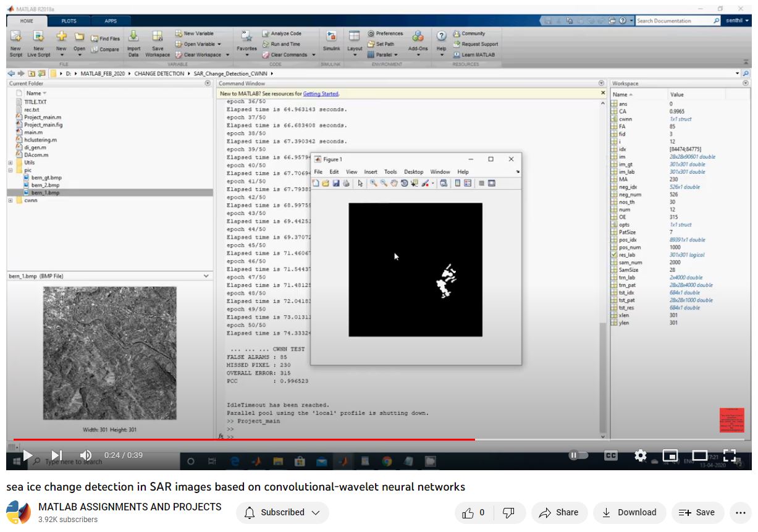The height and width of the screenshot is (532, 758).
Task: Click the New Script icon
Action: (15, 37)
